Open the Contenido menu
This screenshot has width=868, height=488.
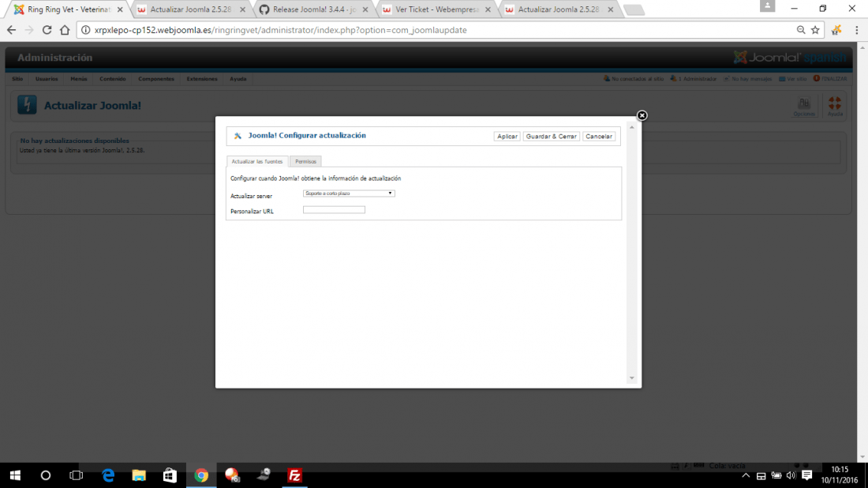coord(112,79)
